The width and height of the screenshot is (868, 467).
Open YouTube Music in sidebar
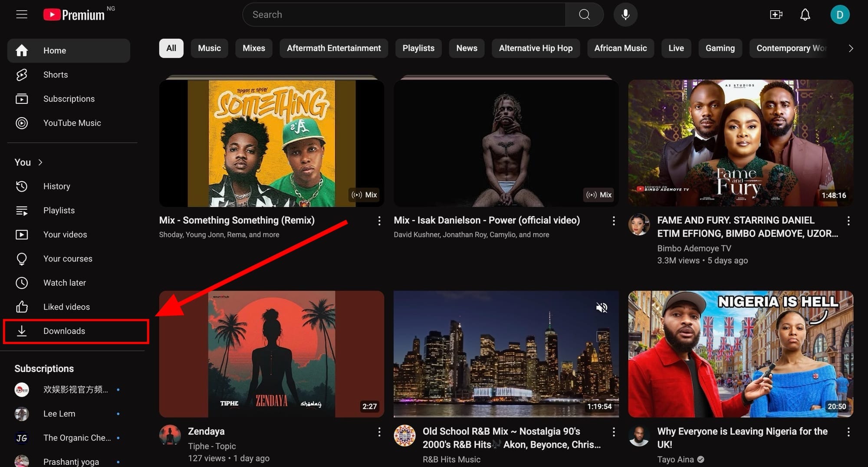(69, 123)
